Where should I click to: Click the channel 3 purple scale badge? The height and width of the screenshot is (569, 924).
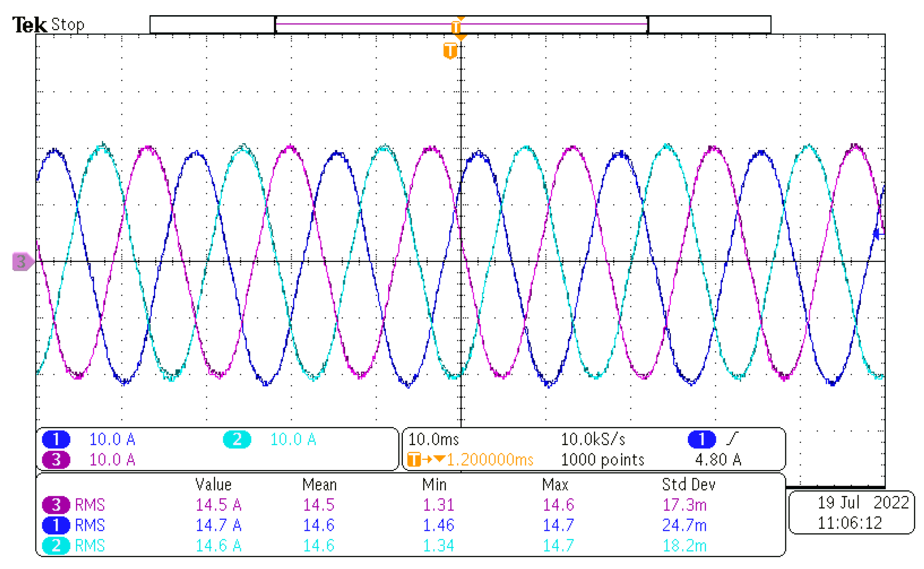(x=56, y=459)
